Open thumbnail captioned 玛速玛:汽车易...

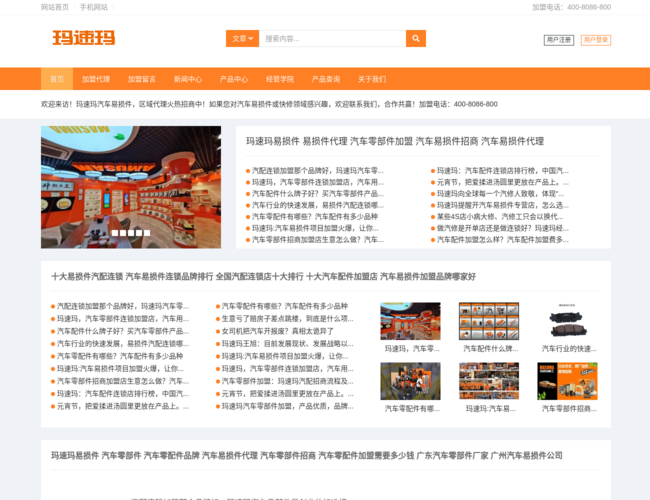489,381
